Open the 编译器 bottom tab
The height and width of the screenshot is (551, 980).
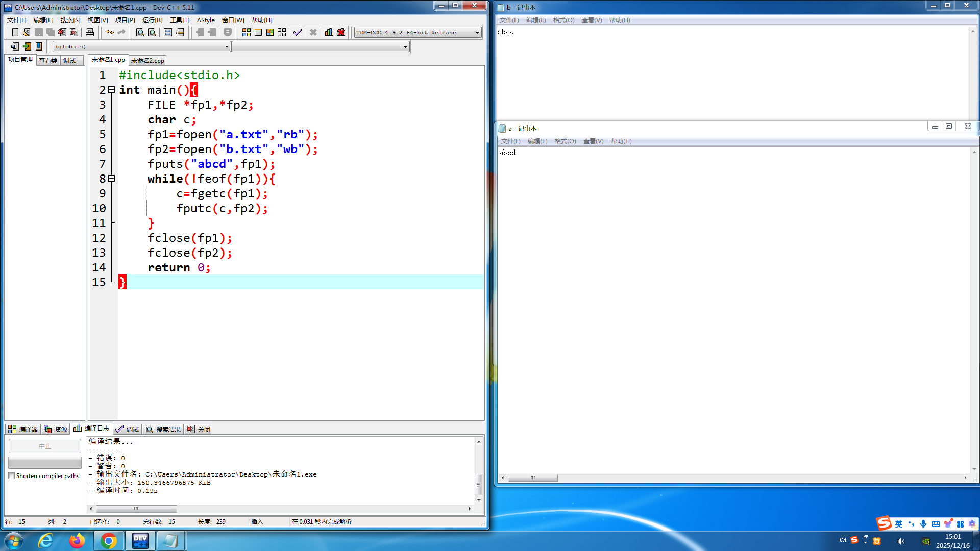(23, 429)
